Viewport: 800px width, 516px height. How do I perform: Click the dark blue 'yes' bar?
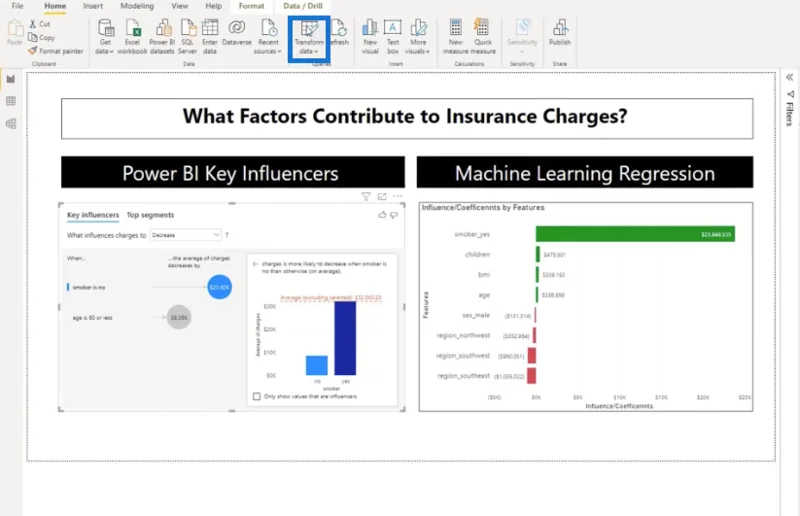click(x=345, y=338)
